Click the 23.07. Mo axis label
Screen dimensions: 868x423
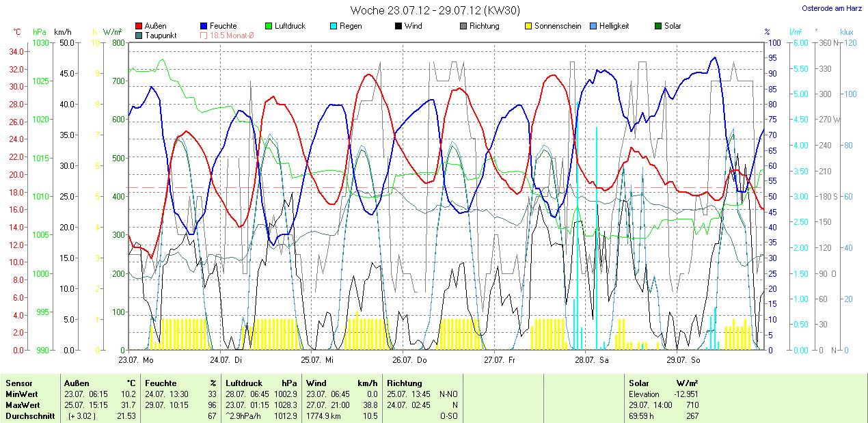(x=136, y=359)
